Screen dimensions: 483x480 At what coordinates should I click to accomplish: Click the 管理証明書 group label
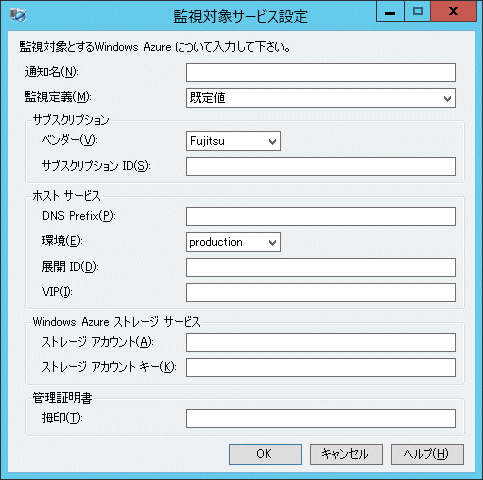point(62,398)
